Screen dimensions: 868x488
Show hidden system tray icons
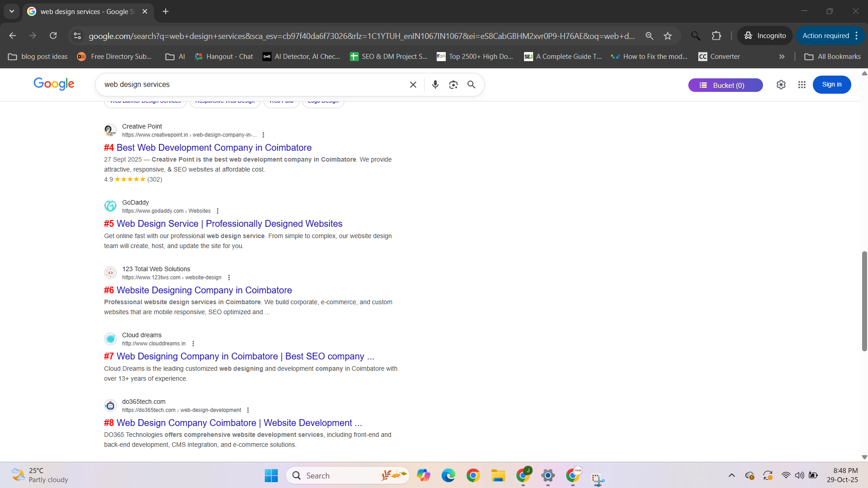731,475
